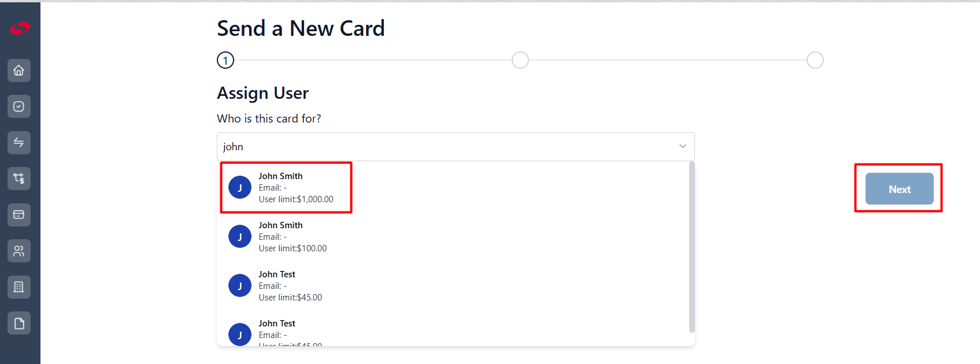Image resolution: width=980 pixels, height=364 pixels.
Task: Click the red logo at top left
Action: pyautogui.click(x=20, y=28)
